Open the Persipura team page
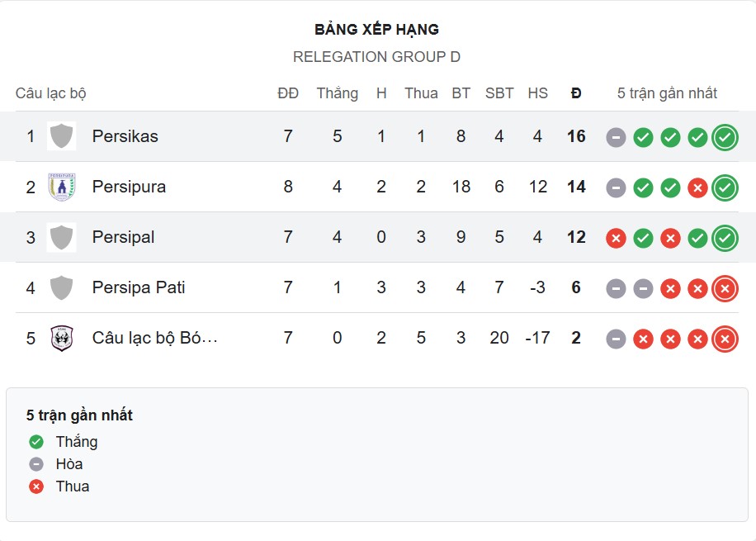 point(129,187)
